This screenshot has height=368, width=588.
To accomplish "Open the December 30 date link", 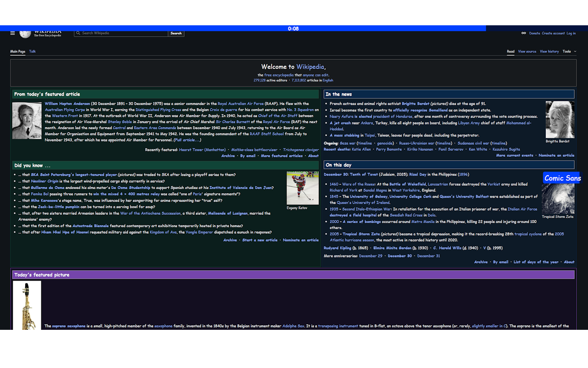I will click(335, 174).
